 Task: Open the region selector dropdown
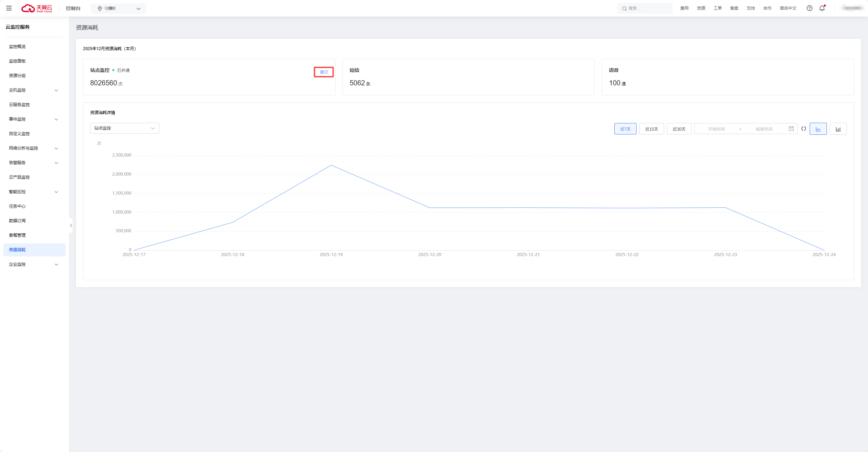[119, 9]
